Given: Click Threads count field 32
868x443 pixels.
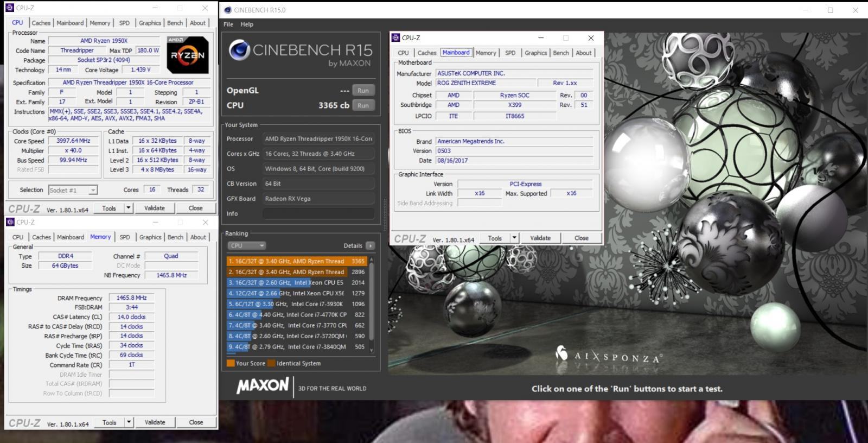Looking at the screenshot, I should pyautogui.click(x=201, y=189).
